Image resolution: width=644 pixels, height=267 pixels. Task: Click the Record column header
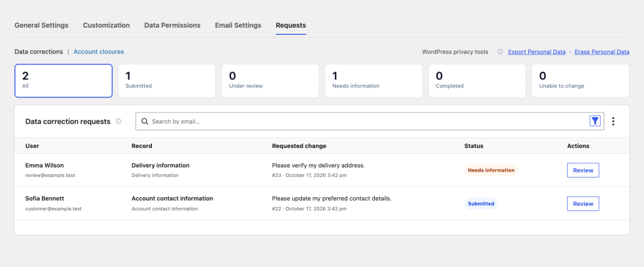(x=141, y=146)
